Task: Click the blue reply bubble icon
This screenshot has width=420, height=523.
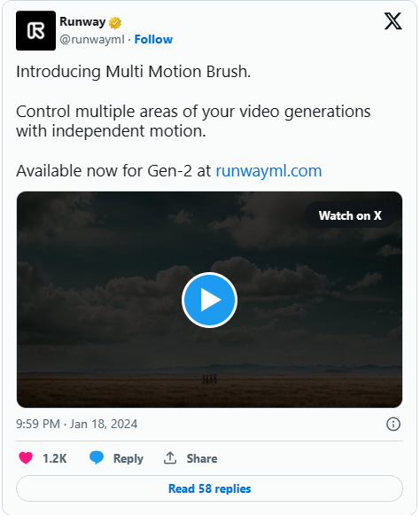Action: tap(97, 457)
